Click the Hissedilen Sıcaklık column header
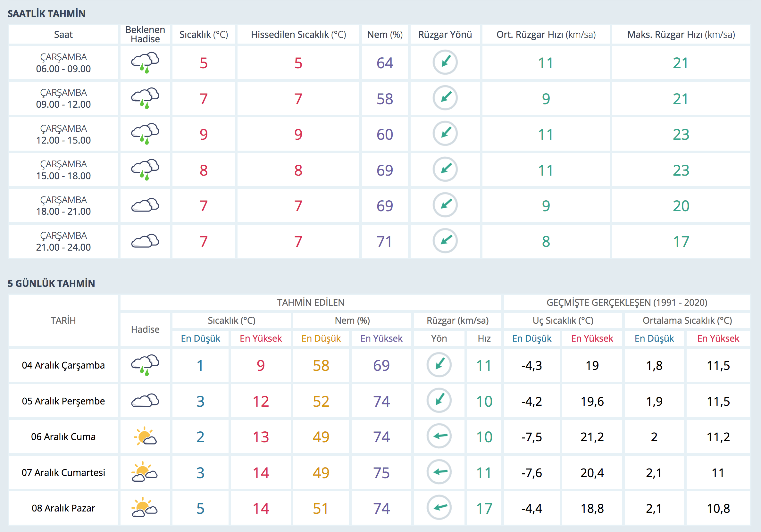Image resolution: width=761 pixels, height=532 pixels. (x=298, y=35)
